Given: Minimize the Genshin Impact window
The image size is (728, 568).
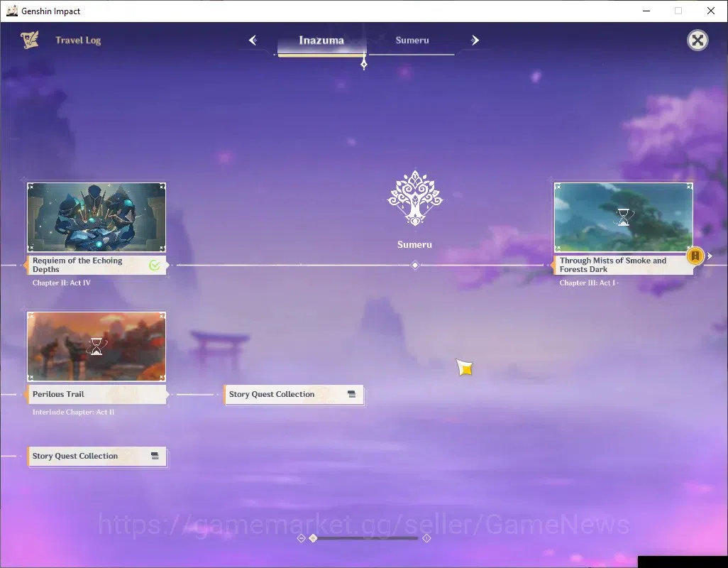Looking at the screenshot, I should tap(646, 11).
